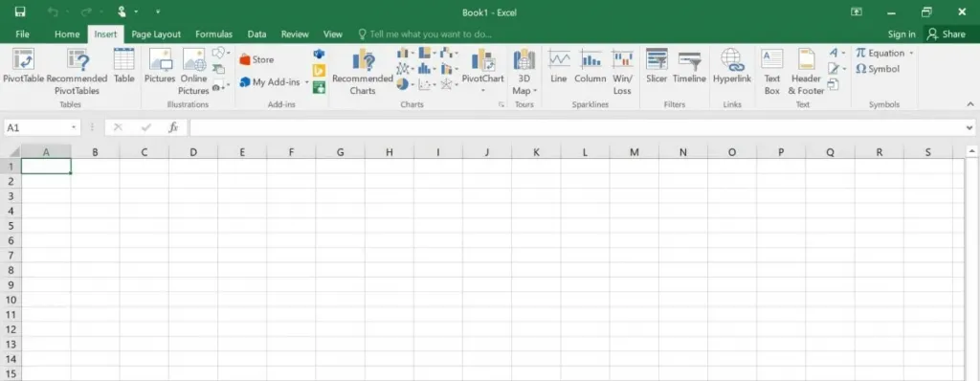
Task: Click Sign in
Action: pos(902,34)
